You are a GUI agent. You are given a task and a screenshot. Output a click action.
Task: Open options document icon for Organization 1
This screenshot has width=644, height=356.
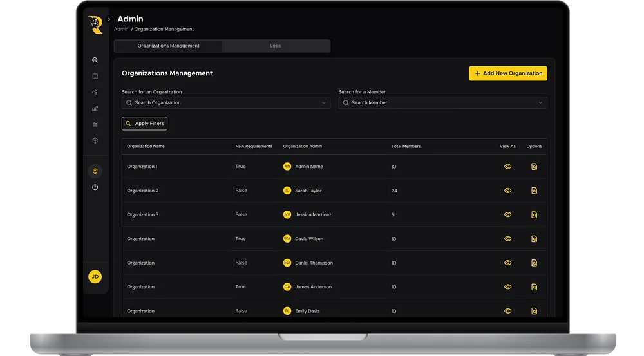tap(534, 166)
